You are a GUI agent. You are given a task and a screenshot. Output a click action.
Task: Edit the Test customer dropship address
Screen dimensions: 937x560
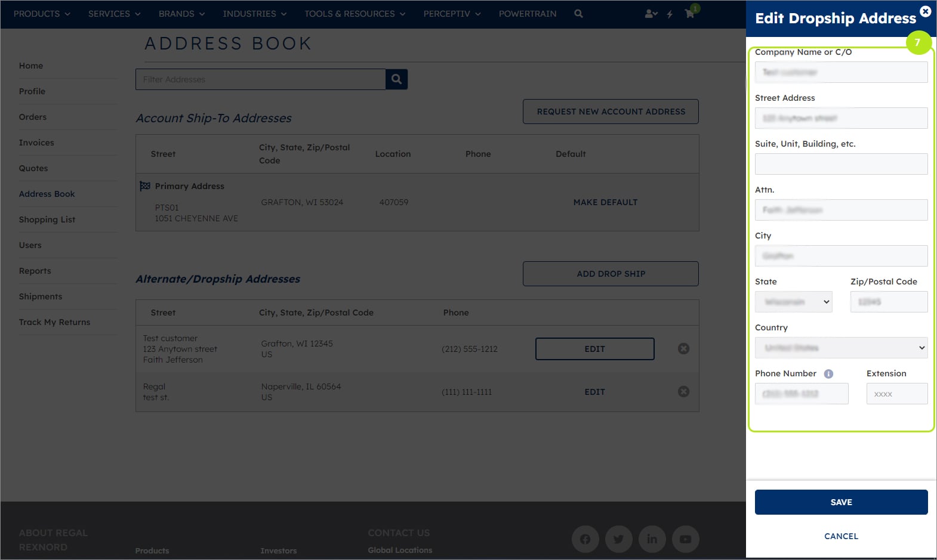(x=594, y=349)
